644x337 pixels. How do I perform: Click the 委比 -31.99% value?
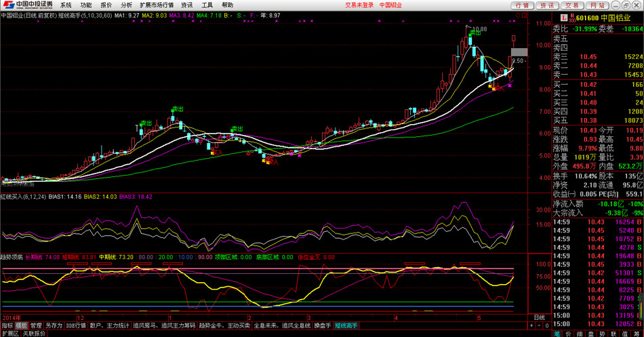(x=584, y=28)
